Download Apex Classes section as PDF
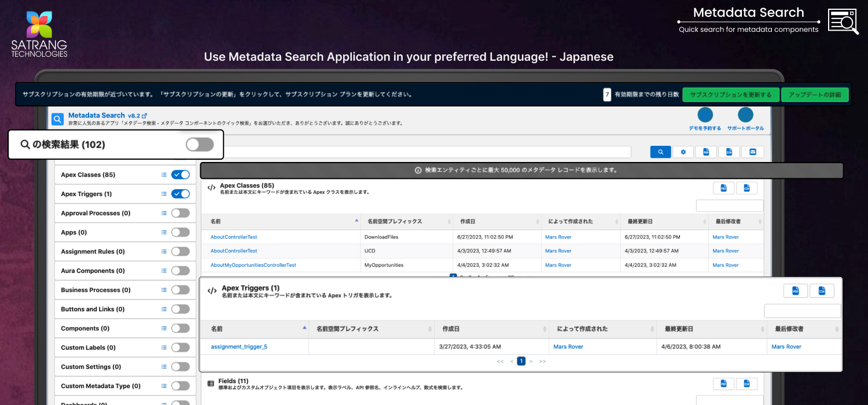868x405 pixels. click(723, 188)
